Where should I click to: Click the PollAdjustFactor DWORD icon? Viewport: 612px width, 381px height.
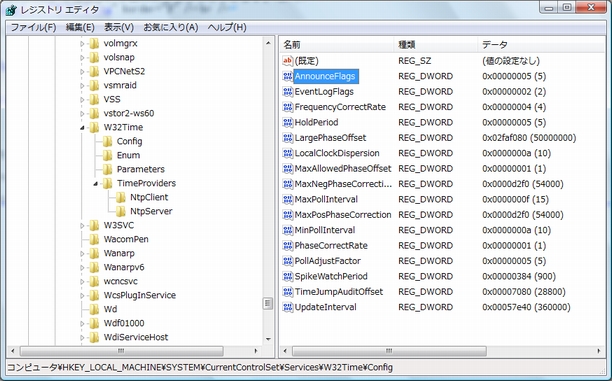tap(288, 261)
